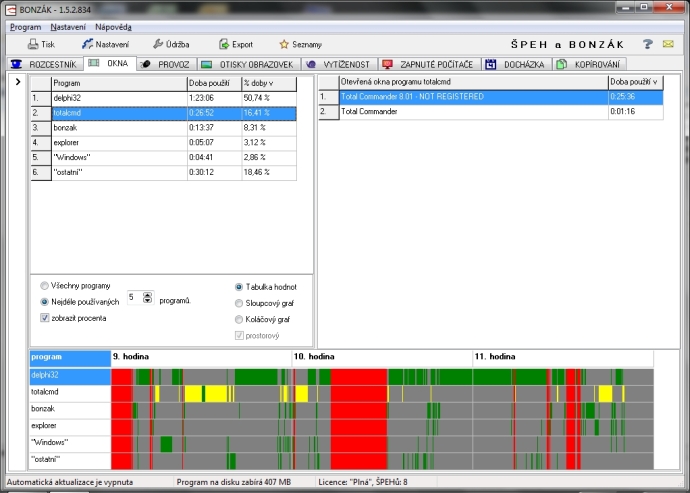The width and height of the screenshot is (690, 493).
Task: Toggle the zobrazit procenta checkbox
Action: point(44,318)
